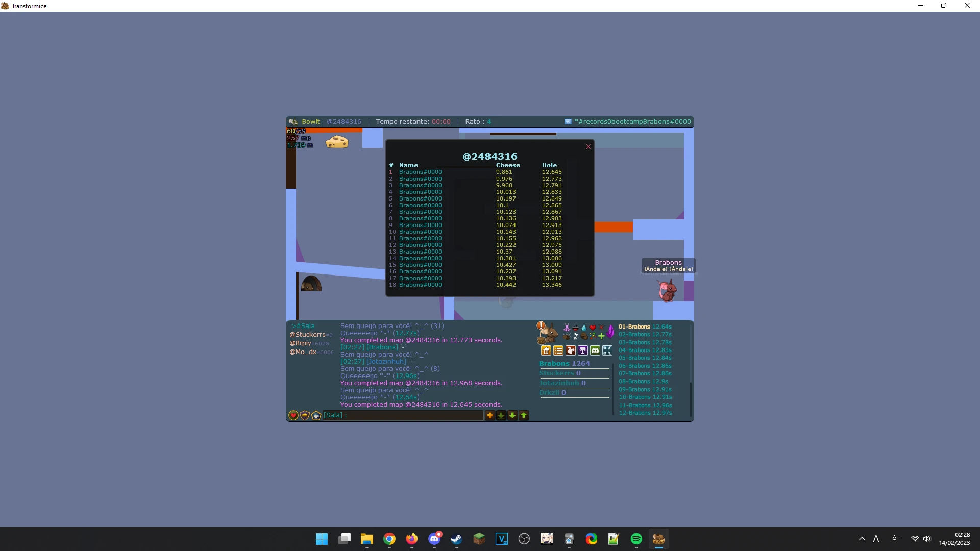This screenshot has width=980, height=551.
Task: Click the orange plus chat button
Action: click(x=490, y=416)
